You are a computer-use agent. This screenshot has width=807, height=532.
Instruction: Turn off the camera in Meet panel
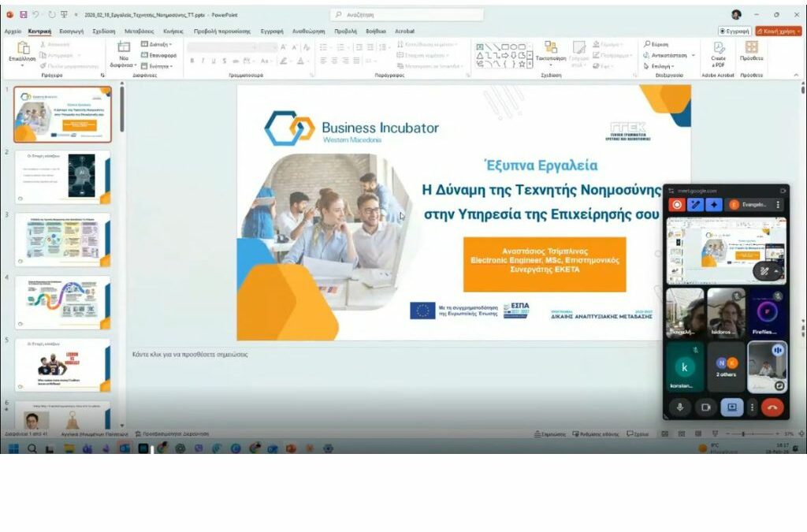pyautogui.click(x=706, y=407)
